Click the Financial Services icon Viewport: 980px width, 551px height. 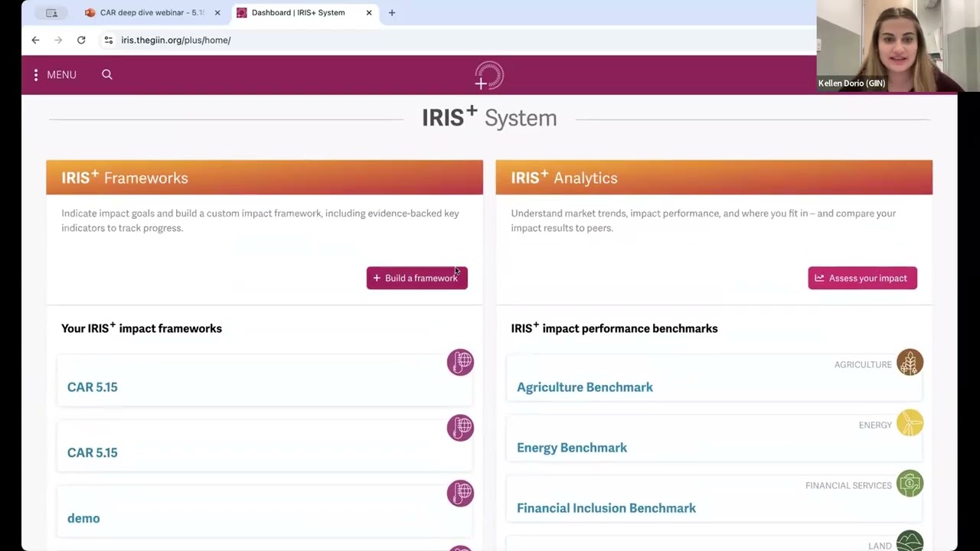[x=910, y=484]
